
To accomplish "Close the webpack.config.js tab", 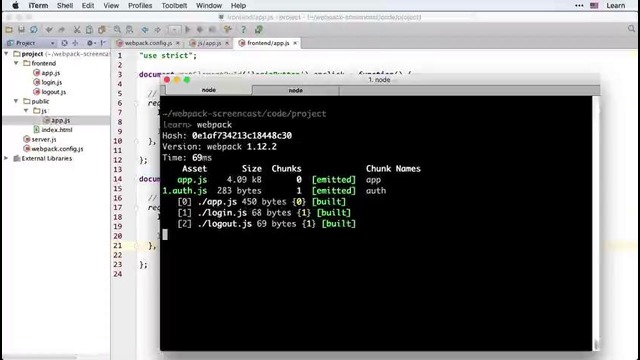I will click(x=178, y=43).
